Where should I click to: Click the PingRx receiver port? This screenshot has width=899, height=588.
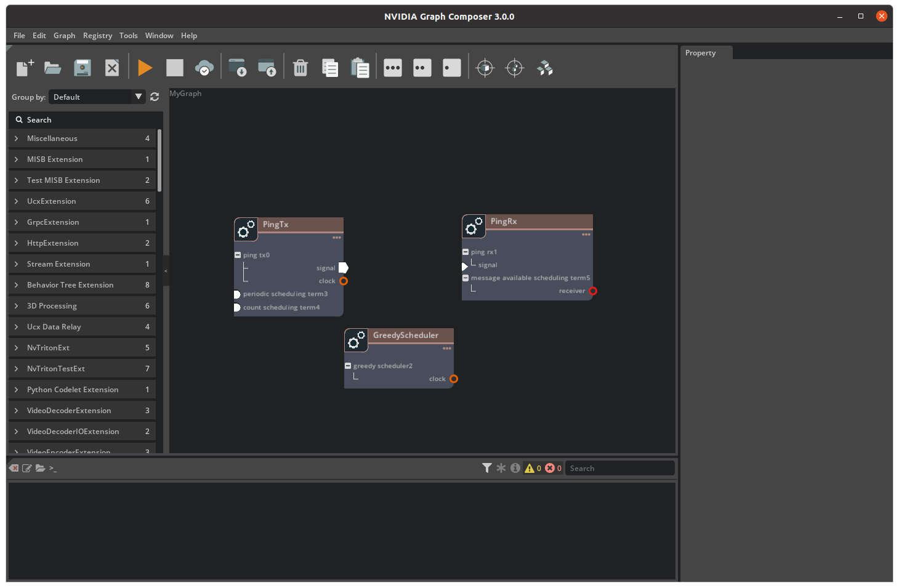[x=593, y=291]
